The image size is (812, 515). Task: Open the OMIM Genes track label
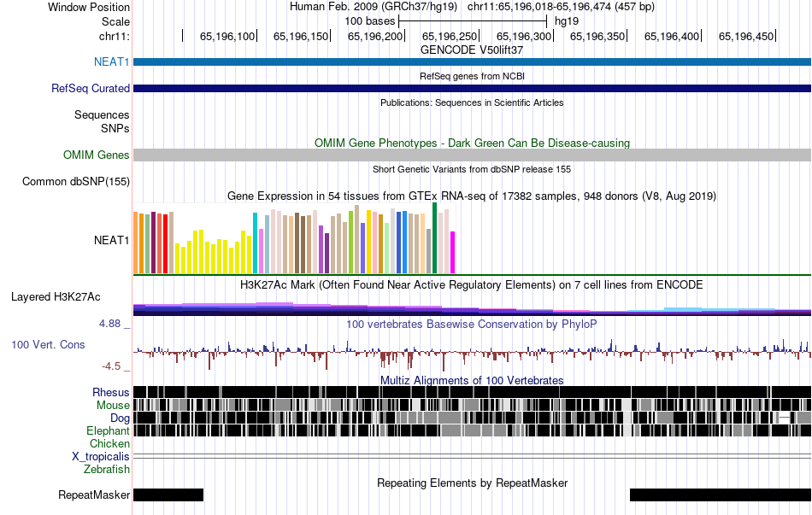click(x=96, y=155)
